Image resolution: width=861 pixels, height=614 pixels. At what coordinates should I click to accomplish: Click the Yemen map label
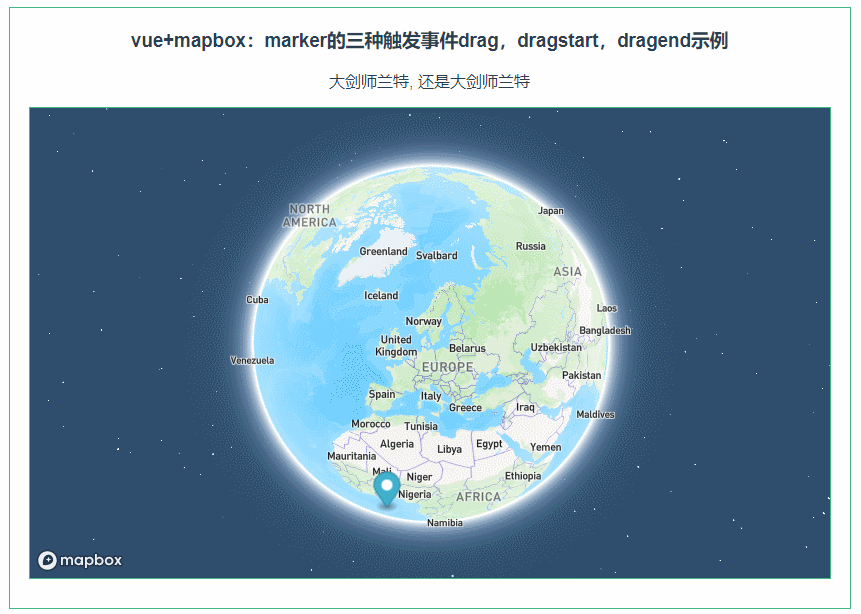pyautogui.click(x=546, y=448)
